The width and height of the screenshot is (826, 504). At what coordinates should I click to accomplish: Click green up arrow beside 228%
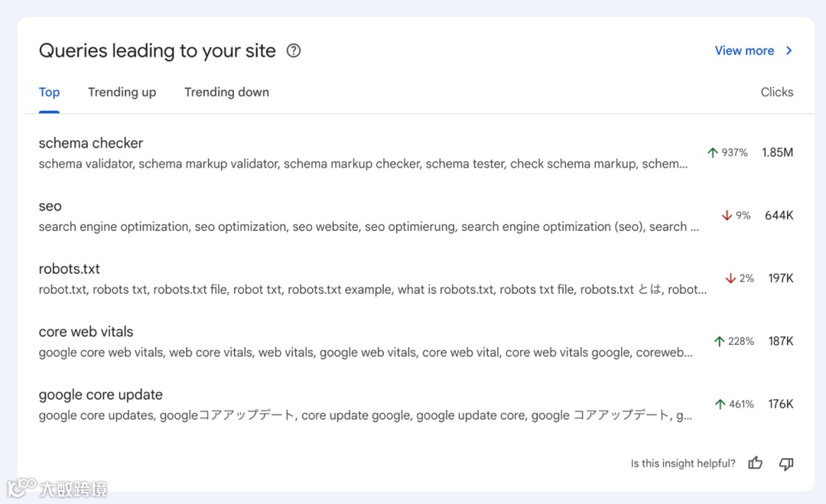tap(719, 341)
